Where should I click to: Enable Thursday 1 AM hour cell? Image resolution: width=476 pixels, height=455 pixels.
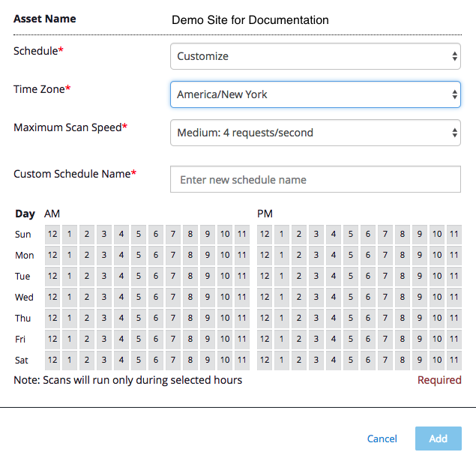point(70,319)
